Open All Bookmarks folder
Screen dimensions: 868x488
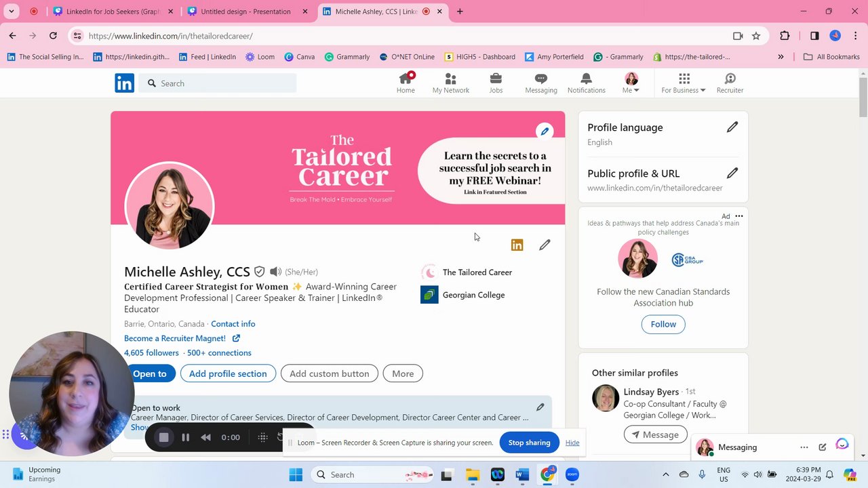tap(831, 57)
